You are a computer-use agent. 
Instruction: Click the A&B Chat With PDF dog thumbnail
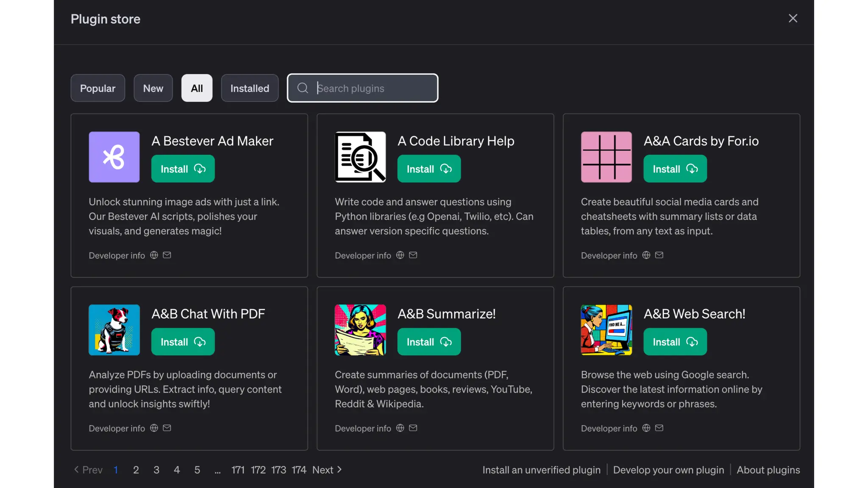point(114,330)
